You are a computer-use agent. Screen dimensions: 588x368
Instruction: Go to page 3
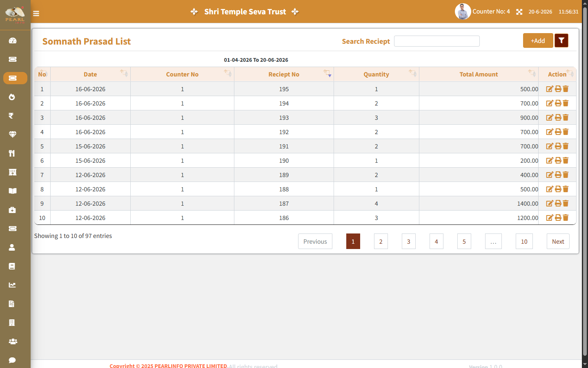tap(409, 241)
